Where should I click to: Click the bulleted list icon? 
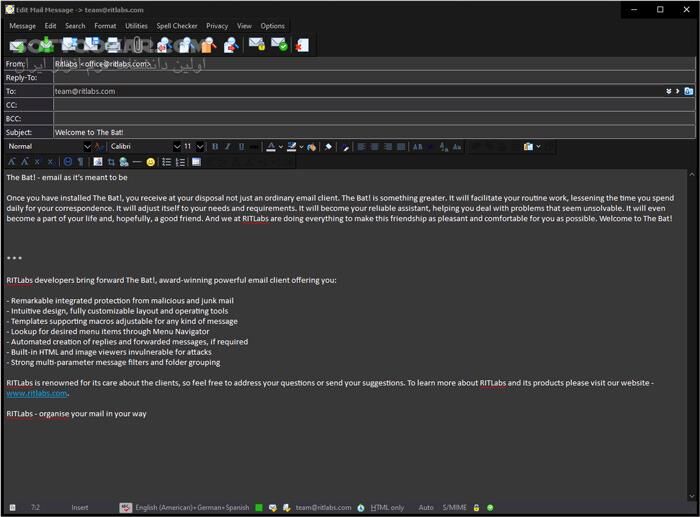tap(167, 162)
